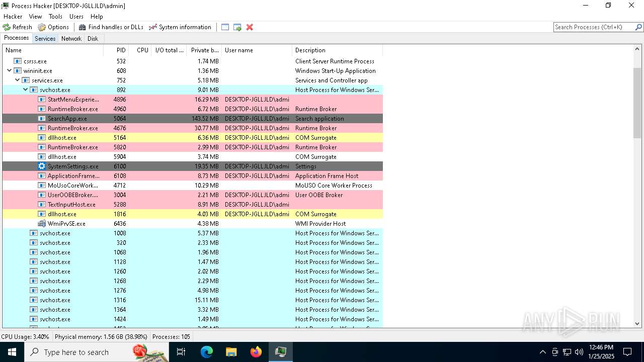Select ApplicationFrame... process row
This screenshot has height=362, width=644.
coord(193,176)
